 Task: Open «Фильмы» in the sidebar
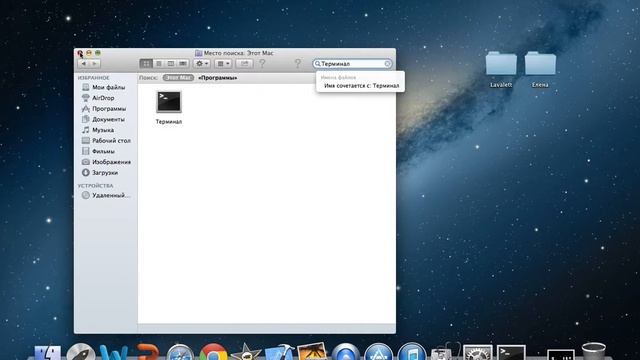pos(98,151)
